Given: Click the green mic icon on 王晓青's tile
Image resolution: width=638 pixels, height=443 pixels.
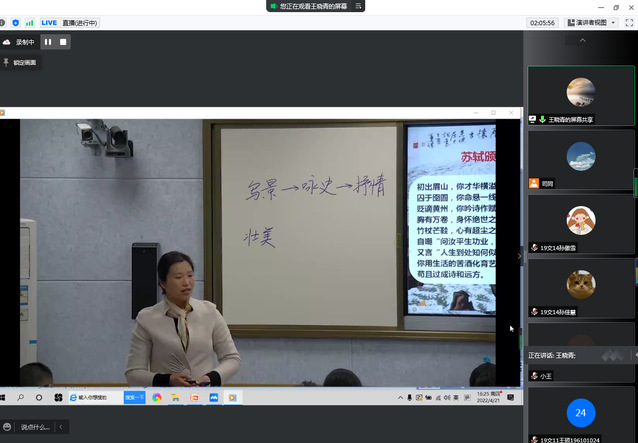Looking at the screenshot, I should (542, 119).
